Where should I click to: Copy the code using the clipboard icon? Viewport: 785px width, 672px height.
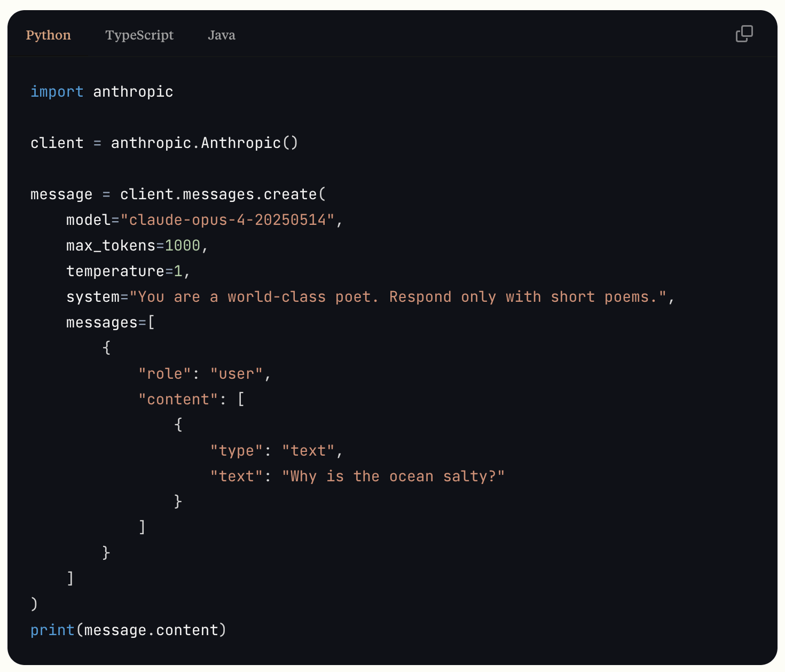tap(744, 34)
